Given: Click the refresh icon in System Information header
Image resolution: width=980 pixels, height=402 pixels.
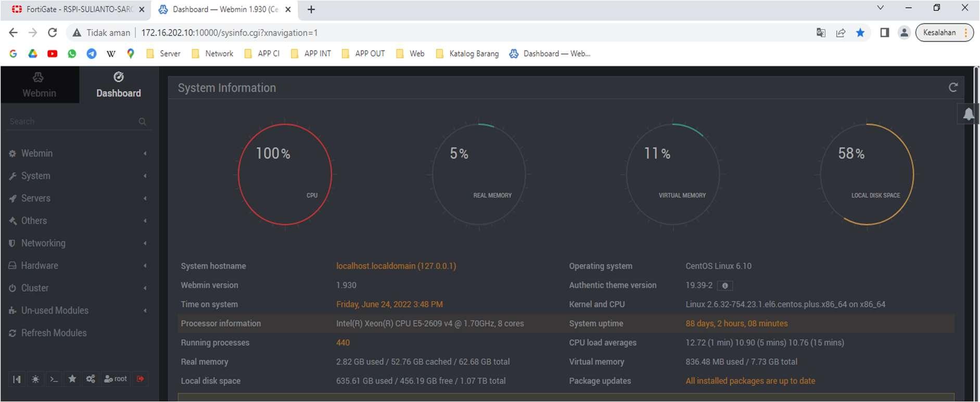Looking at the screenshot, I should coord(953,87).
